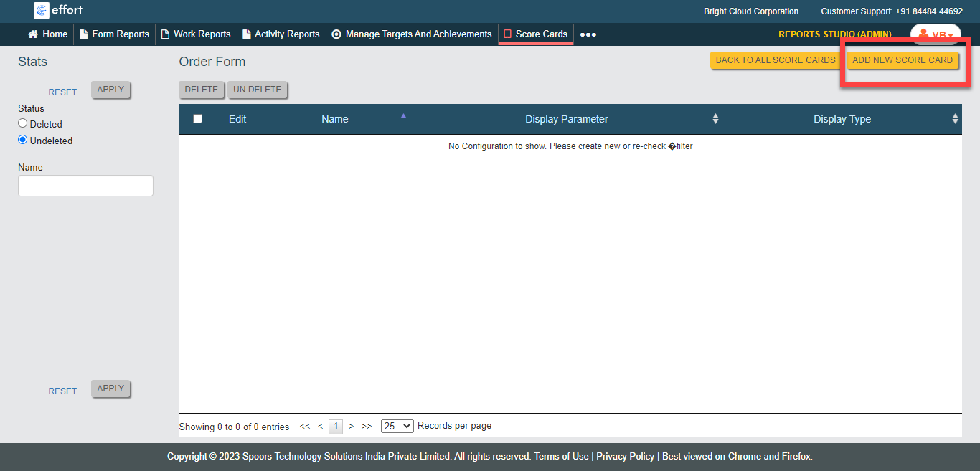The image size is (980, 471).
Task: Open Manage Targets And Achievements
Action: point(412,34)
